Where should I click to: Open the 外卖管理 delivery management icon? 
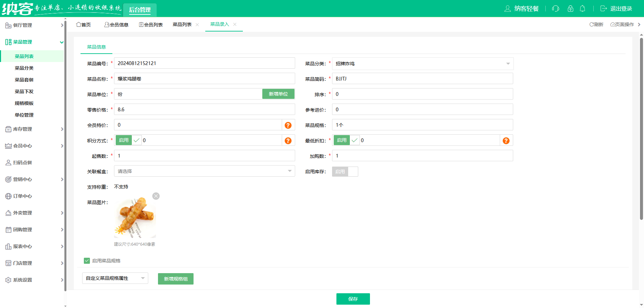[8, 213]
